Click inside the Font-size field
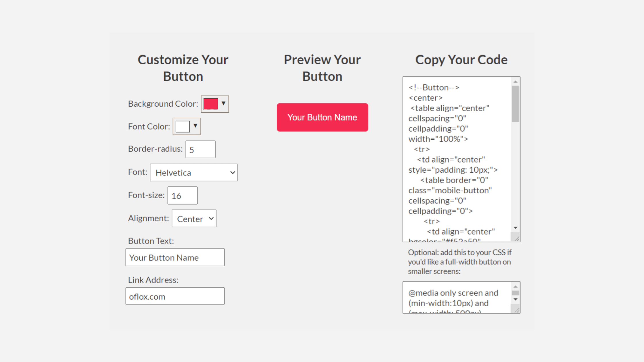644x362 pixels. pyautogui.click(x=182, y=195)
